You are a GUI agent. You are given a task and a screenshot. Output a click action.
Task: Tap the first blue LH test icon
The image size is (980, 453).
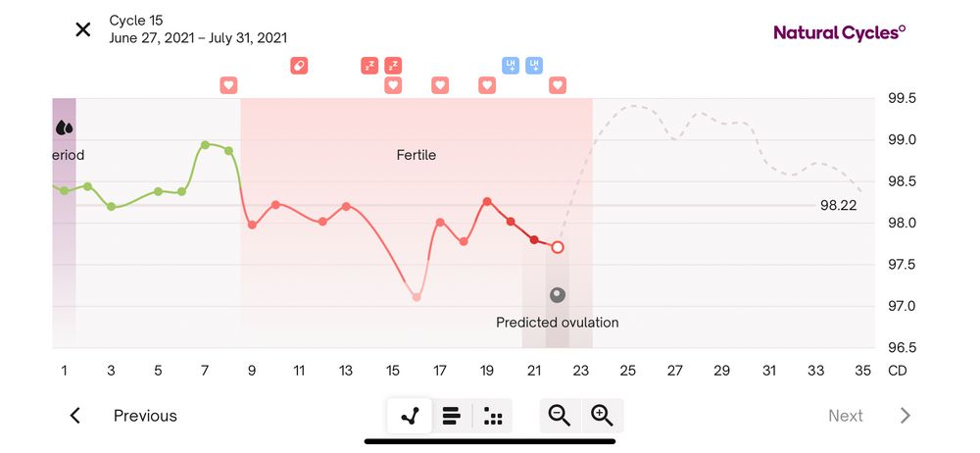(x=511, y=66)
